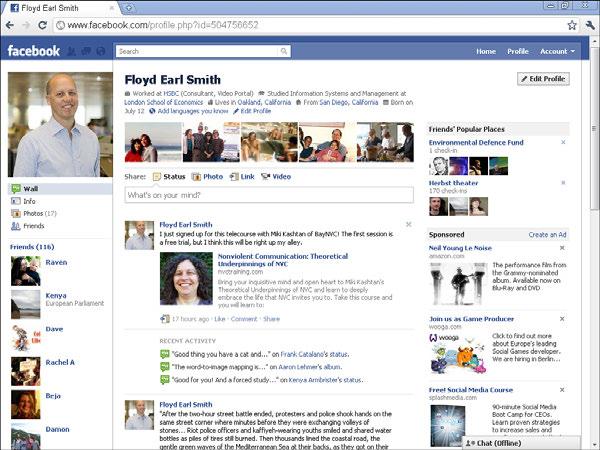Screen dimensions: 600x450
Task: Share the telecourse post
Action: tap(271, 319)
